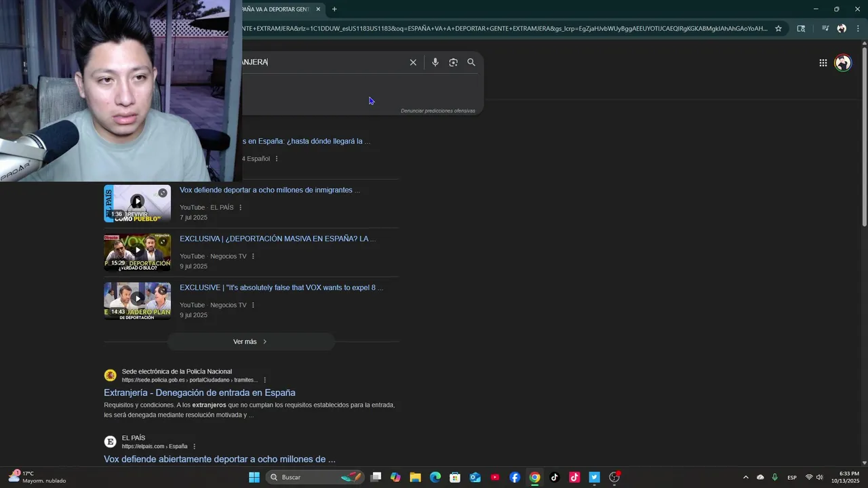
Task: Open the Copilot taskbar icon
Action: point(396,477)
